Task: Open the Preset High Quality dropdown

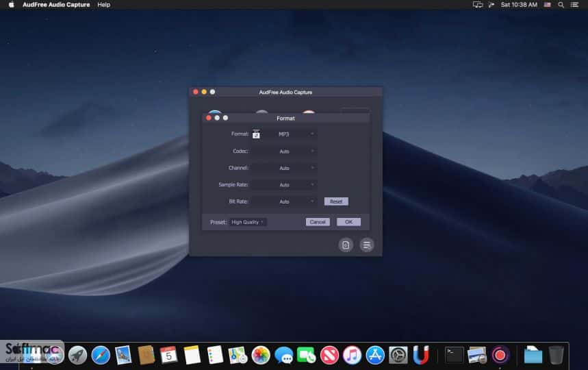Action: coord(248,222)
